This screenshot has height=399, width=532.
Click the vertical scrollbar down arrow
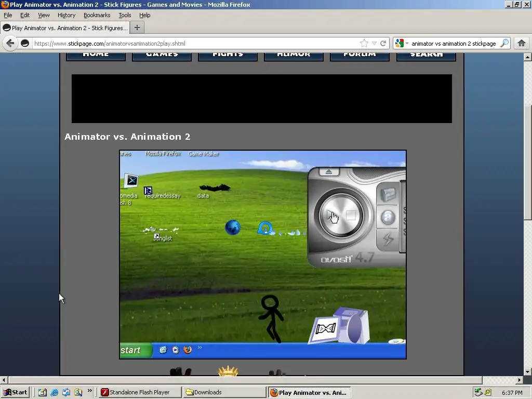[528, 372]
